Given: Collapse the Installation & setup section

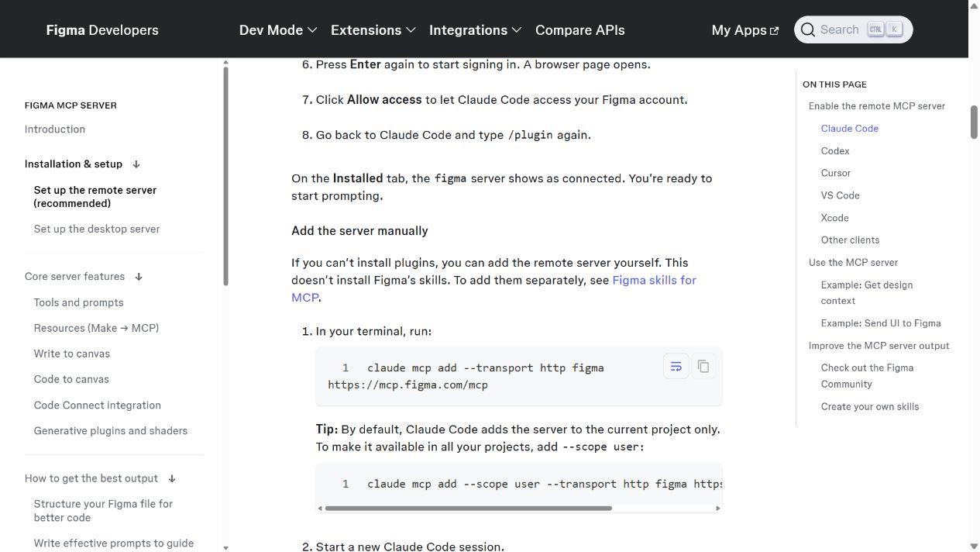Looking at the screenshot, I should click(136, 164).
